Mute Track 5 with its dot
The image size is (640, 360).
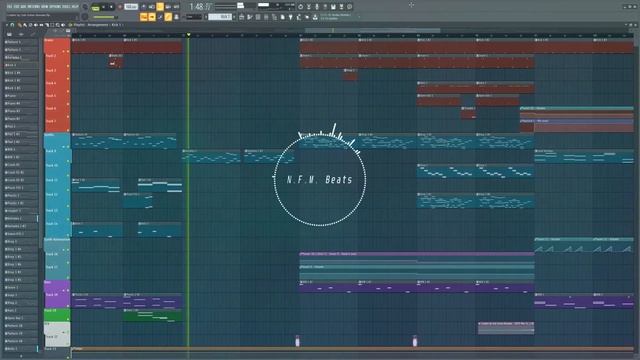[x=68, y=104]
